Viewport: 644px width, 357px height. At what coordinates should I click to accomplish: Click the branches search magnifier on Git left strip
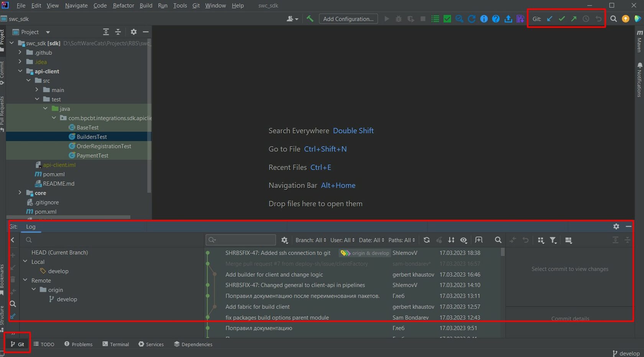13,304
